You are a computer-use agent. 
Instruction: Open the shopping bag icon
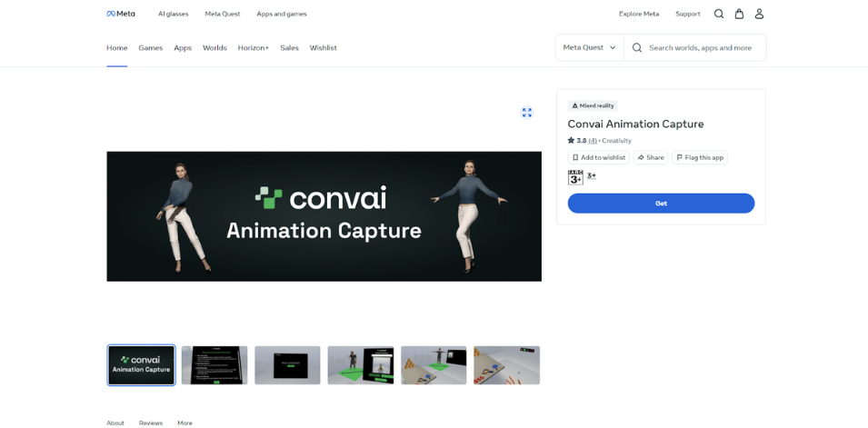(x=739, y=14)
